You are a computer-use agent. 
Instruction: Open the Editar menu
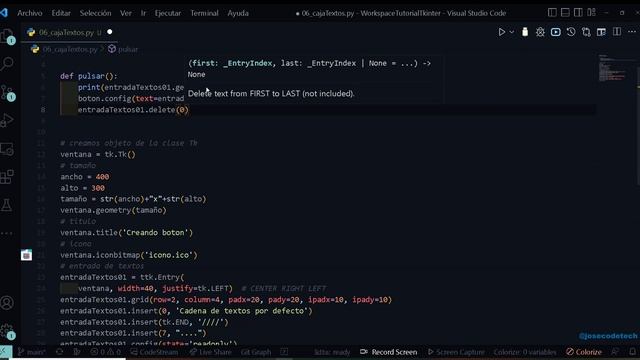[x=61, y=13]
